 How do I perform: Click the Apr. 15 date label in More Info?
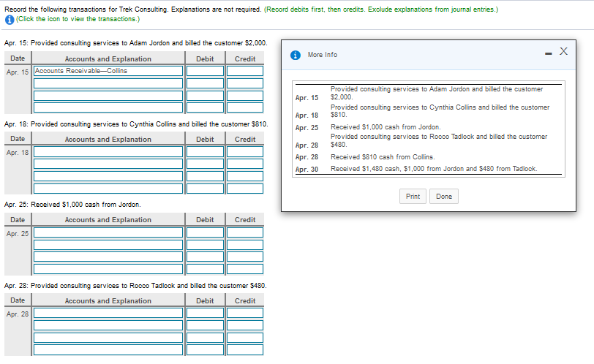click(x=307, y=98)
